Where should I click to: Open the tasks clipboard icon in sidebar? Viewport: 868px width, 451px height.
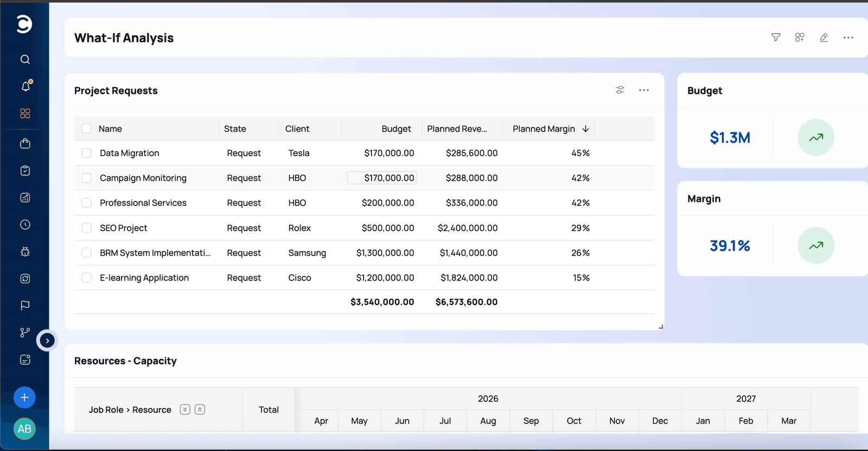click(x=25, y=170)
